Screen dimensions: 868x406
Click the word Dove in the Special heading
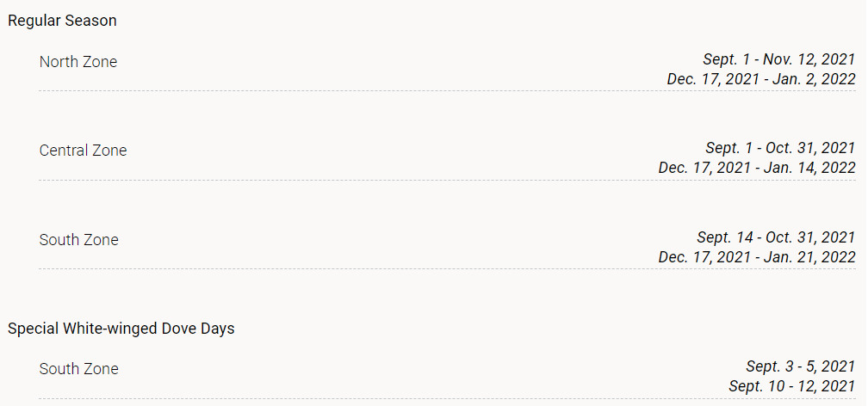pyautogui.click(x=179, y=329)
